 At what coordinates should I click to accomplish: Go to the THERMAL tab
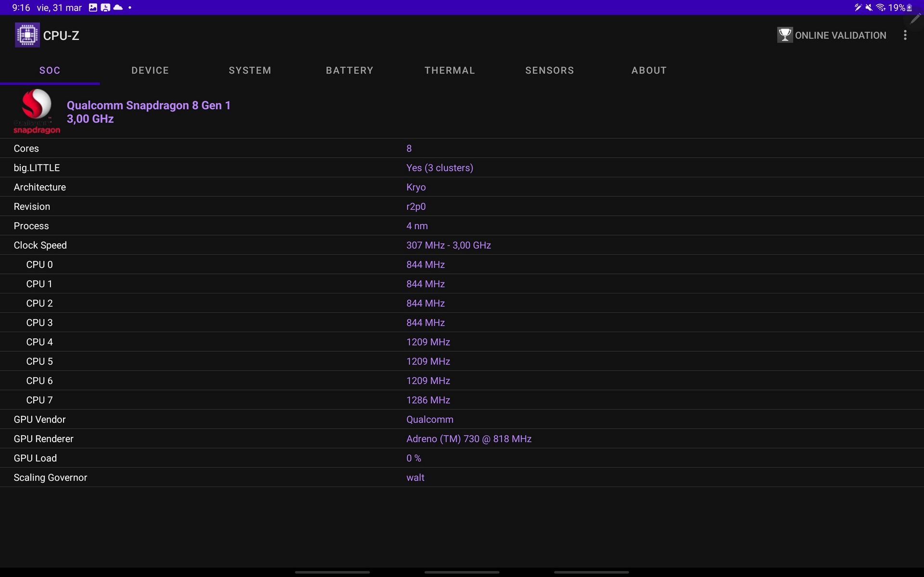tap(449, 70)
